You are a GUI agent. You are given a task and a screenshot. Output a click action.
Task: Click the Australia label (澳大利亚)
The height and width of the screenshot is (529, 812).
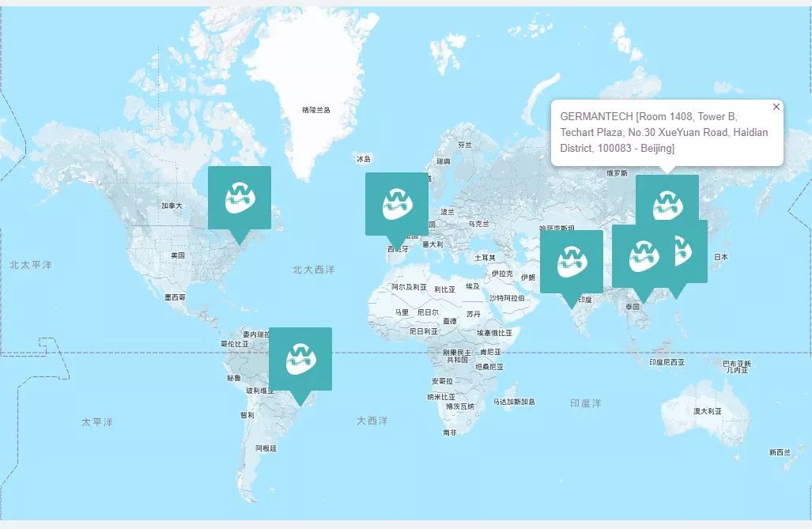point(707,411)
